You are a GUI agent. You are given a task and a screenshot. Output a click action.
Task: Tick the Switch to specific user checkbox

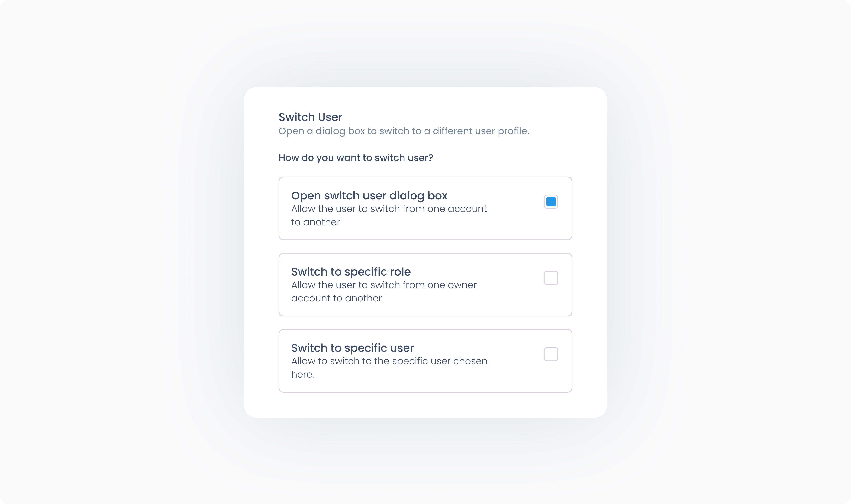pos(551,354)
